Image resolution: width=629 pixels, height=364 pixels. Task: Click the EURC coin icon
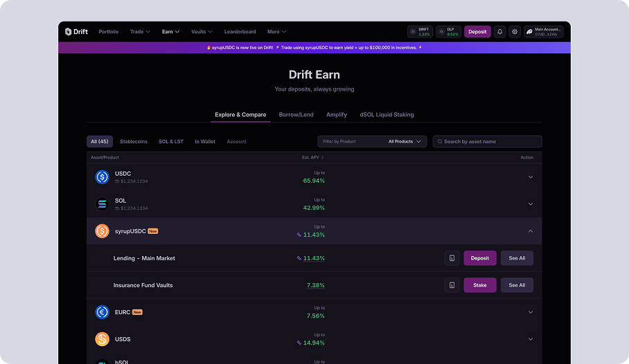(102, 312)
